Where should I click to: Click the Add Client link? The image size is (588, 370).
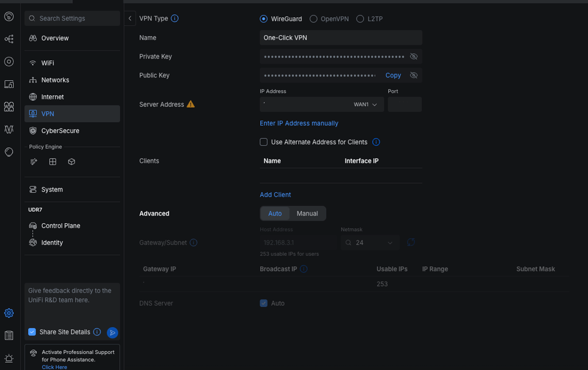click(x=275, y=194)
